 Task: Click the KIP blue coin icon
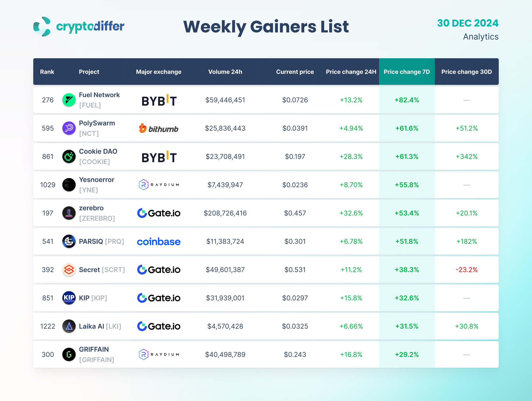[x=69, y=298]
